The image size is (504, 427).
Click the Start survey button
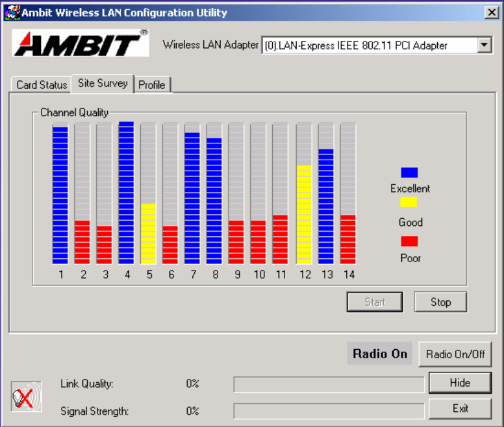pyautogui.click(x=375, y=302)
